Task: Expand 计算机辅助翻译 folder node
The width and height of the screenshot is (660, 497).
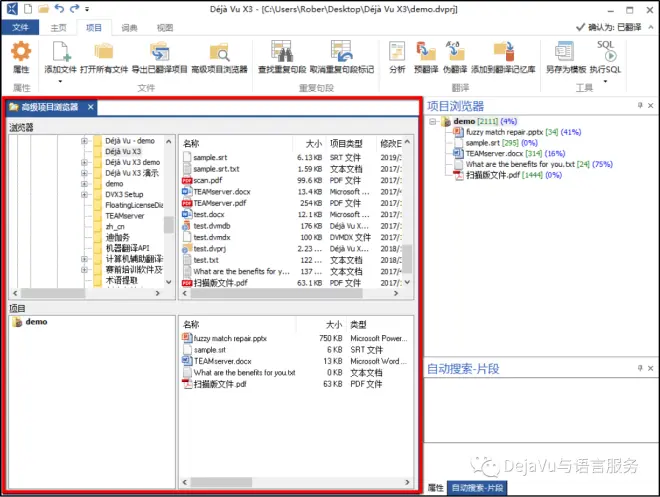Action: 84,259
